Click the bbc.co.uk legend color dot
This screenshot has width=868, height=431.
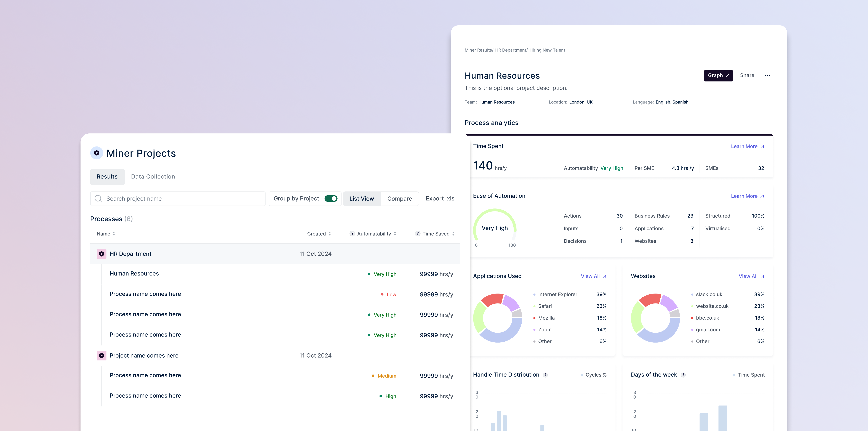(x=692, y=318)
